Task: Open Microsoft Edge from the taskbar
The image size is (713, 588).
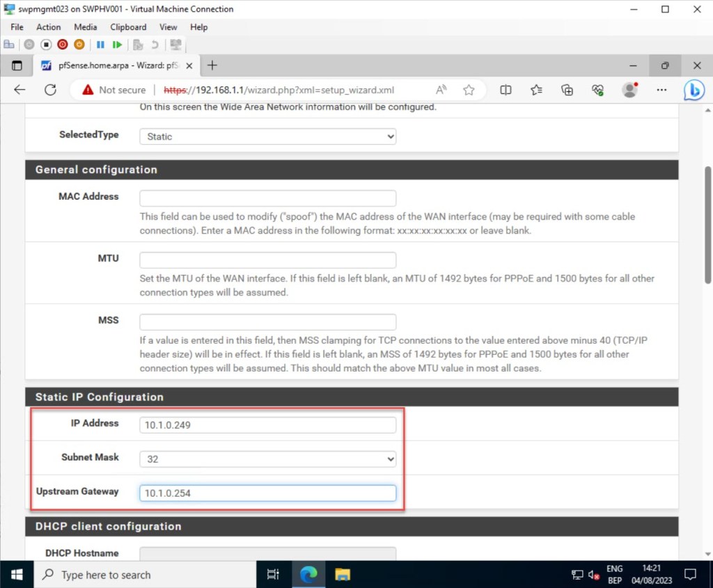Action: pos(308,575)
